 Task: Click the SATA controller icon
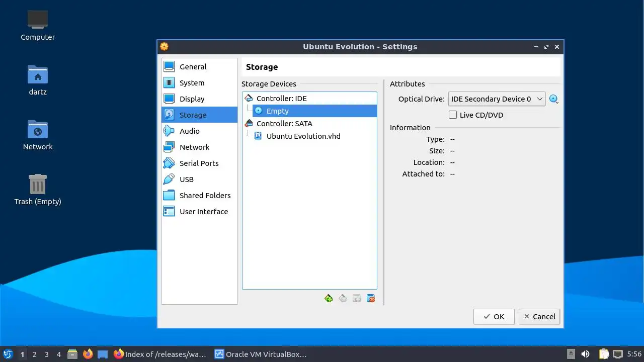pos(249,124)
